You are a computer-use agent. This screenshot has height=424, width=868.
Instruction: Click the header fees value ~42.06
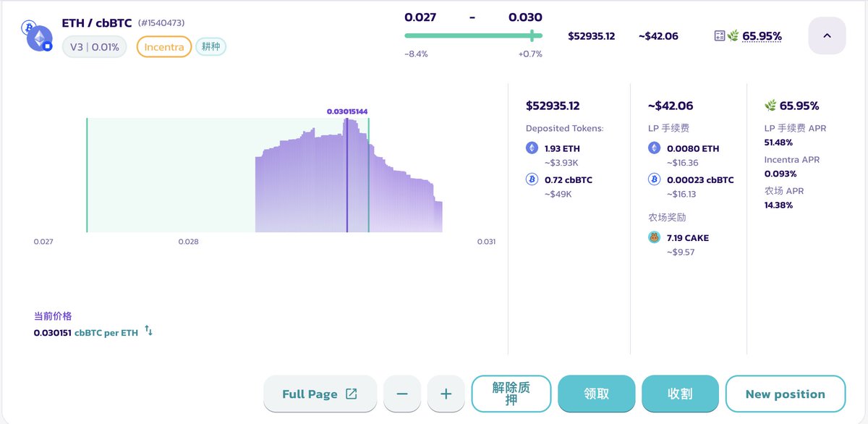658,35
